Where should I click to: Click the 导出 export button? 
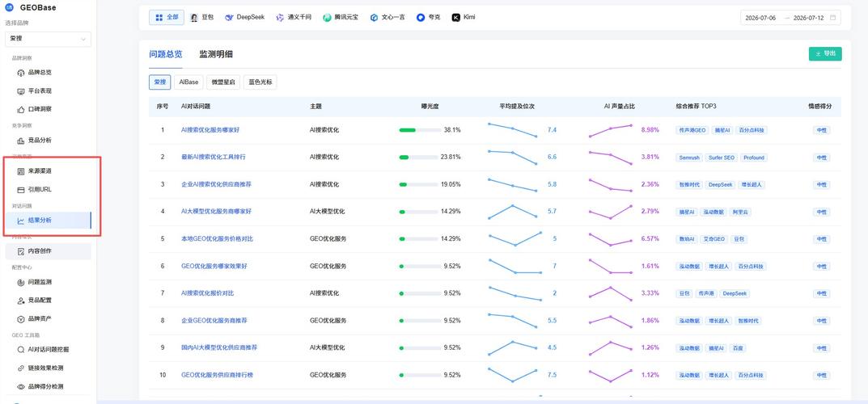825,53
